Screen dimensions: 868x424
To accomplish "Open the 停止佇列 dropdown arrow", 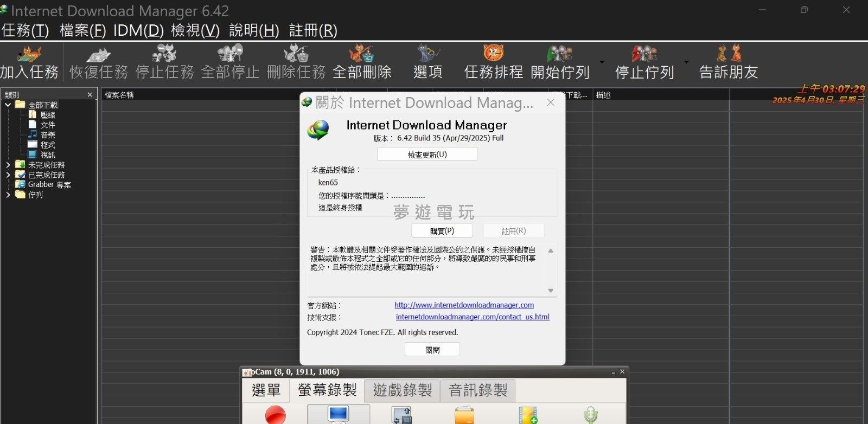I will coord(686,62).
